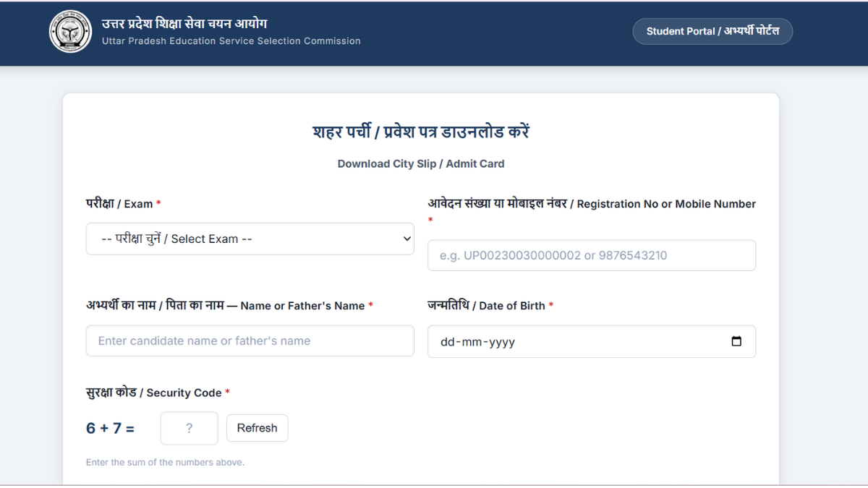Viewport: 868px width, 488px height.
Task: Click the Download City Slip / Admit Card heading
Action: (x=420, y=163)
